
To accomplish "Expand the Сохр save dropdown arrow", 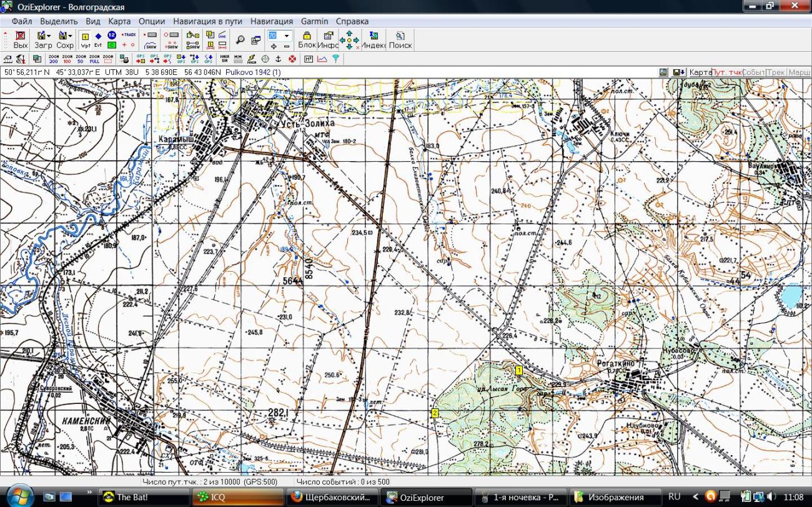I will 71,36.
